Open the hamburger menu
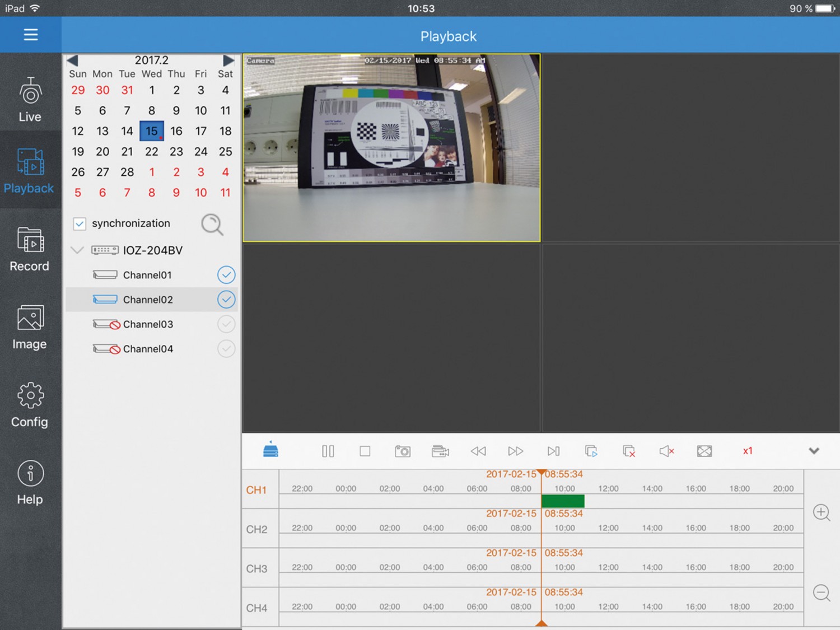The height and width of the screenshot is (630, 840). click(31, 35)
